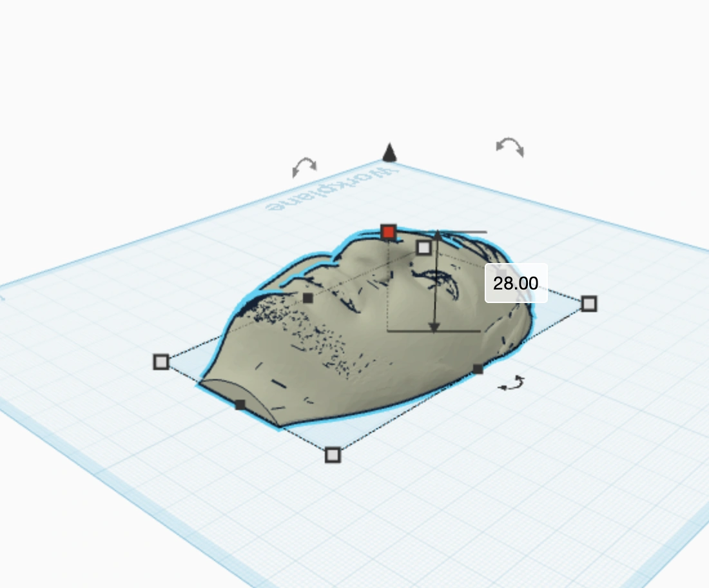Click the curved rotation arrow upper left

[x=304, y=167]
